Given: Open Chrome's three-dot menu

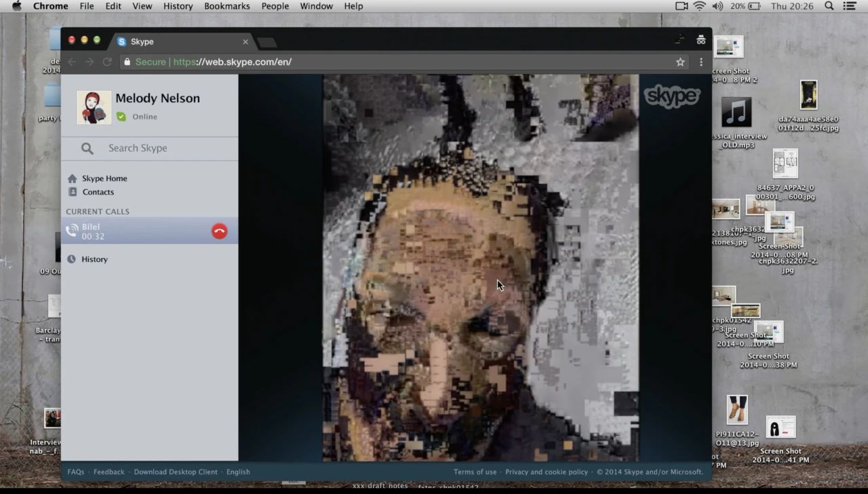Looking at the screenshot, I should [701, 62].
